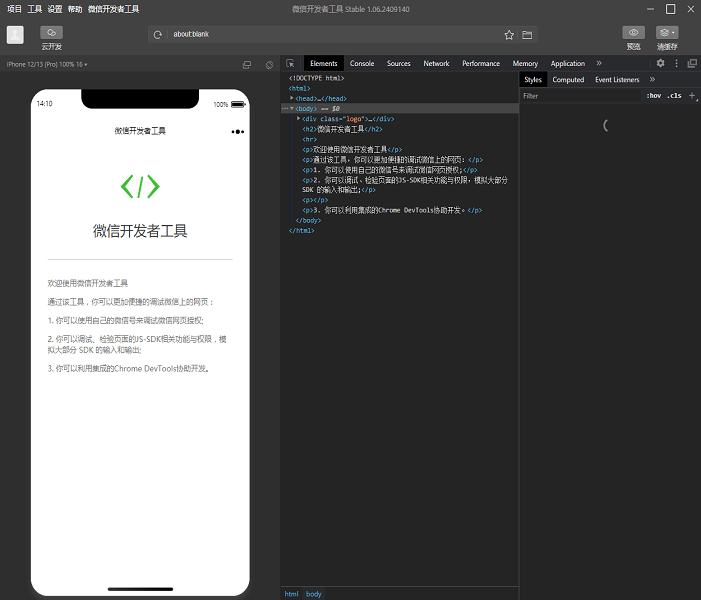Select the closing body tag line
The image size is (701, 600).
[308, 220]
